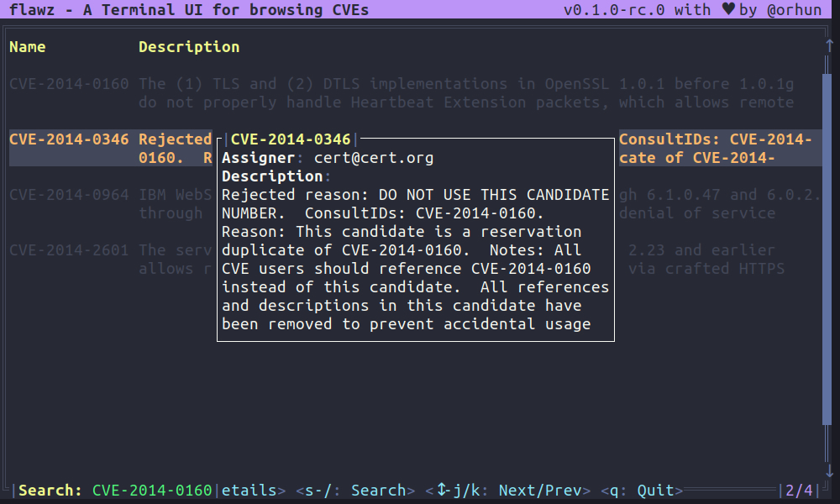The height and width of the screenshot is (504, 840).
Task: Click the cert@cert.org assigner value
Action: (374, 158)
